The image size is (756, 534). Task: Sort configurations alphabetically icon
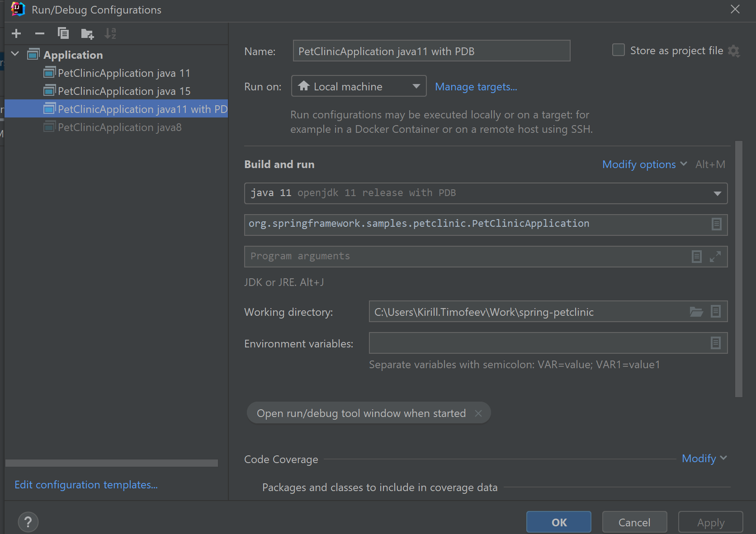coord(110,33)
